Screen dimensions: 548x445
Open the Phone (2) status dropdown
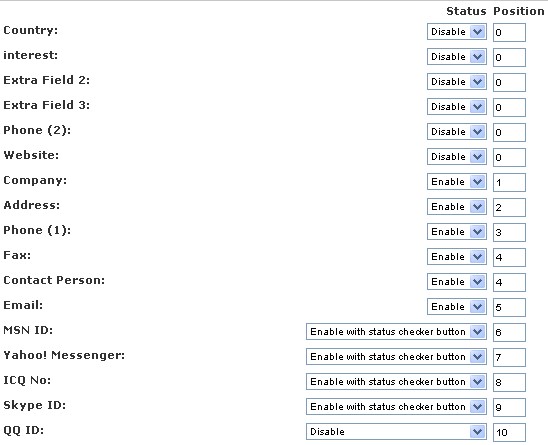(x=456, y=132)
